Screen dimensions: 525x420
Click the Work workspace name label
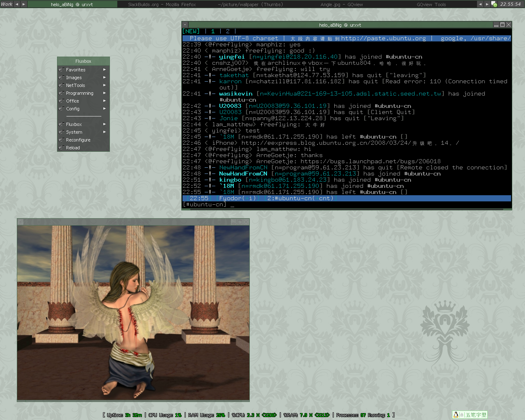7,4
